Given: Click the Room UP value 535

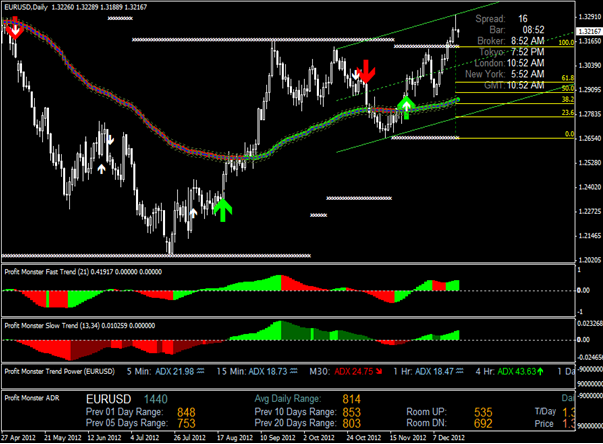Looking at the screenshot, I should pyautogui.click(x=483, y=412).
